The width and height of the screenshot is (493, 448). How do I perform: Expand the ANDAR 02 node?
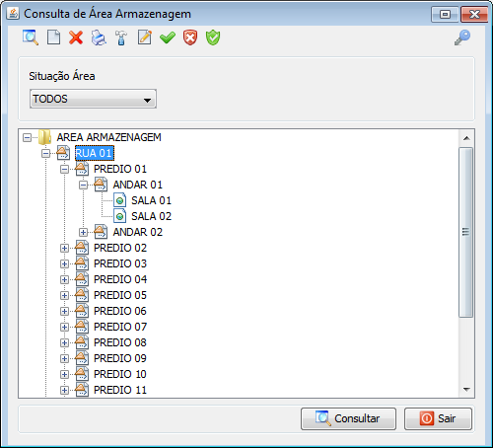[x=83, y=232]
